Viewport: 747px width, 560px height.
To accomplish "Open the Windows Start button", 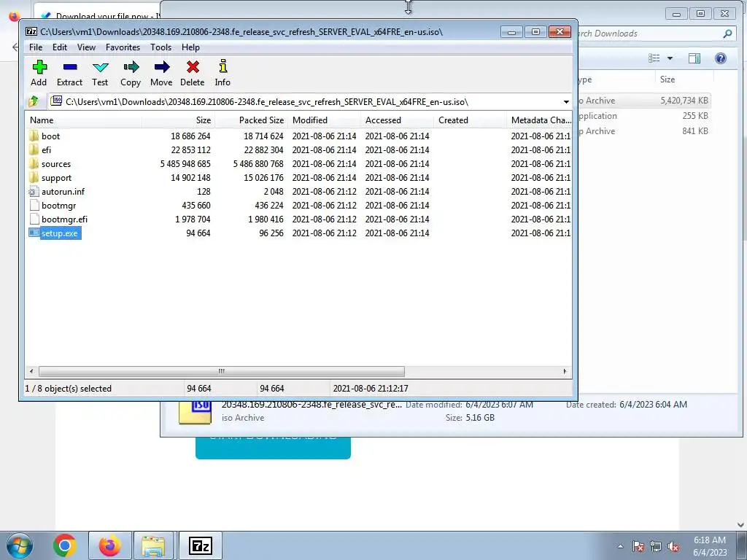I will tap(19, 545).
